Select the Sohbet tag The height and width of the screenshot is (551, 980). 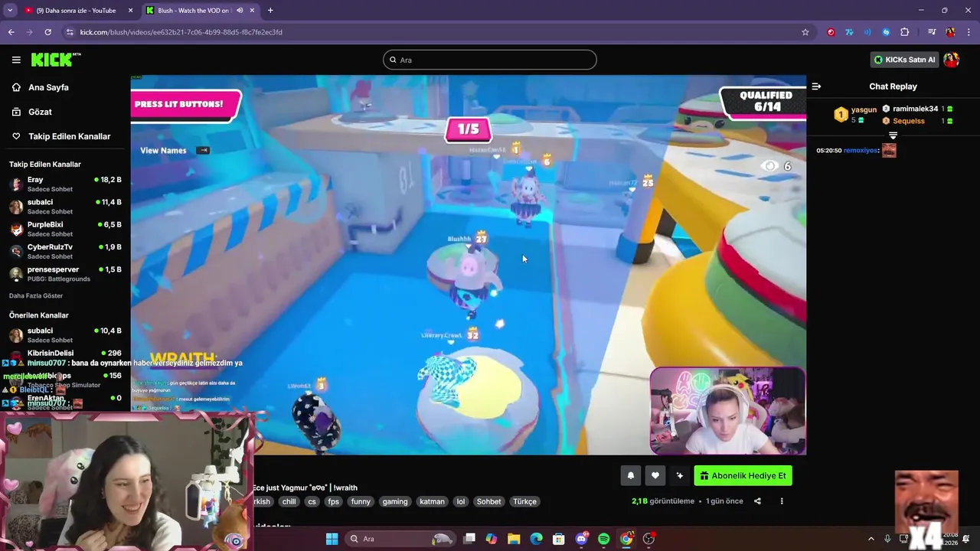488,501
